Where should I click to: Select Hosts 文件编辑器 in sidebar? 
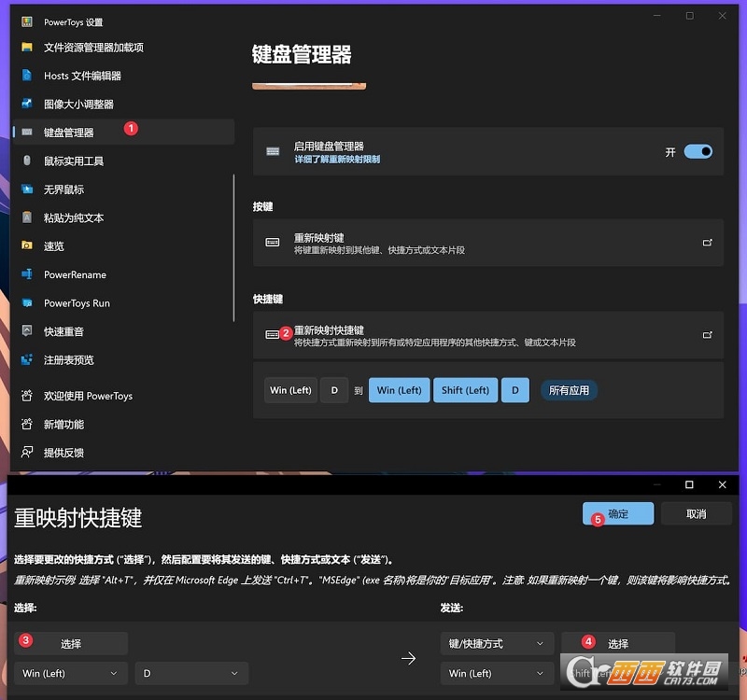(x=124, y=76)
